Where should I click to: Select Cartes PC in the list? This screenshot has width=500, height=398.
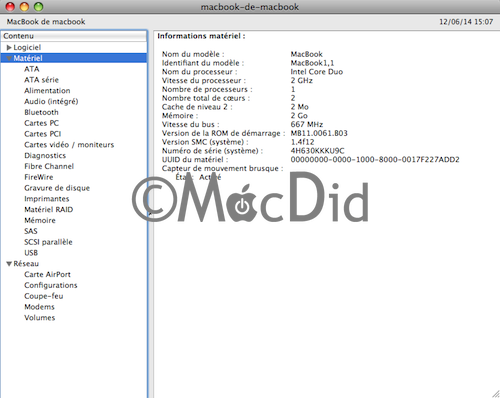(x=41, y=123)
